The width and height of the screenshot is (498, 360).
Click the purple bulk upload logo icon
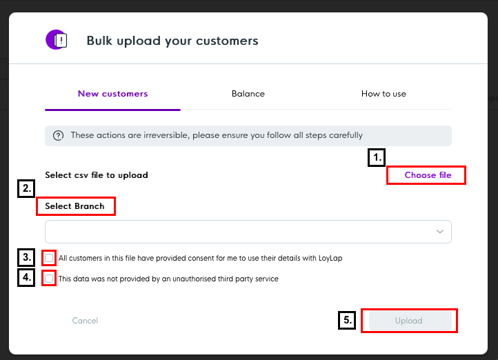pyautogui.click(x=56, y=40)
